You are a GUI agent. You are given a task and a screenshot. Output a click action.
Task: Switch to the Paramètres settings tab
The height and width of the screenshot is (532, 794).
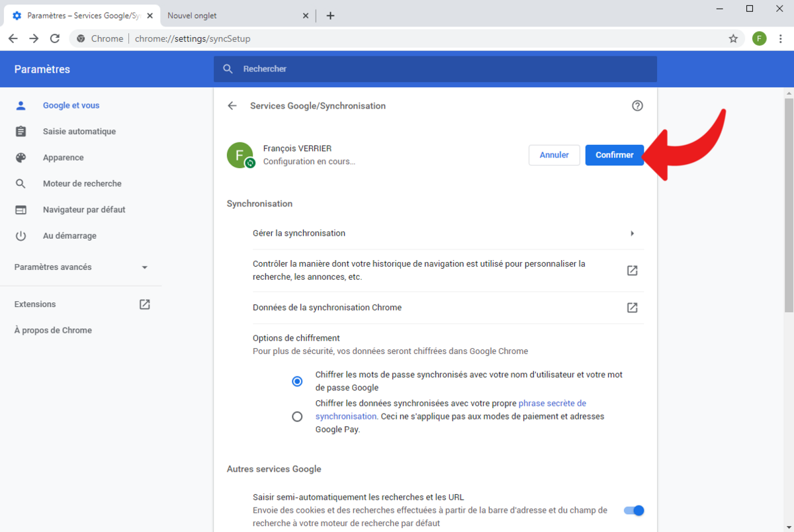point(81,15)
